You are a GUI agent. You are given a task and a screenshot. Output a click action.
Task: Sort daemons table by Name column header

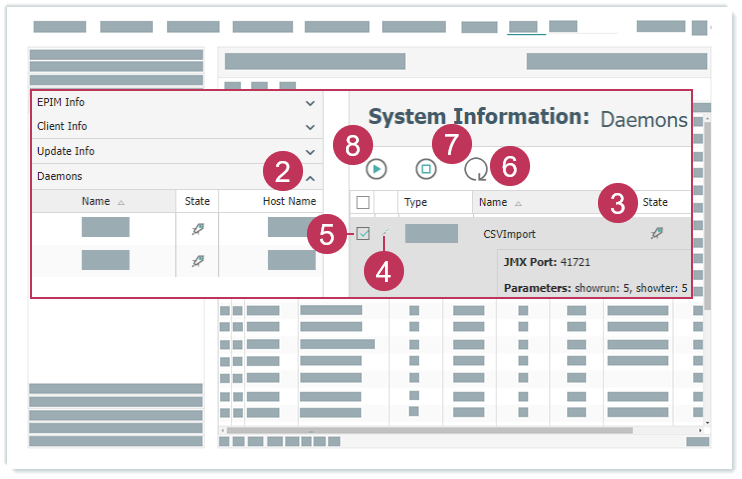pyautogui.click(x=497, y=202)
